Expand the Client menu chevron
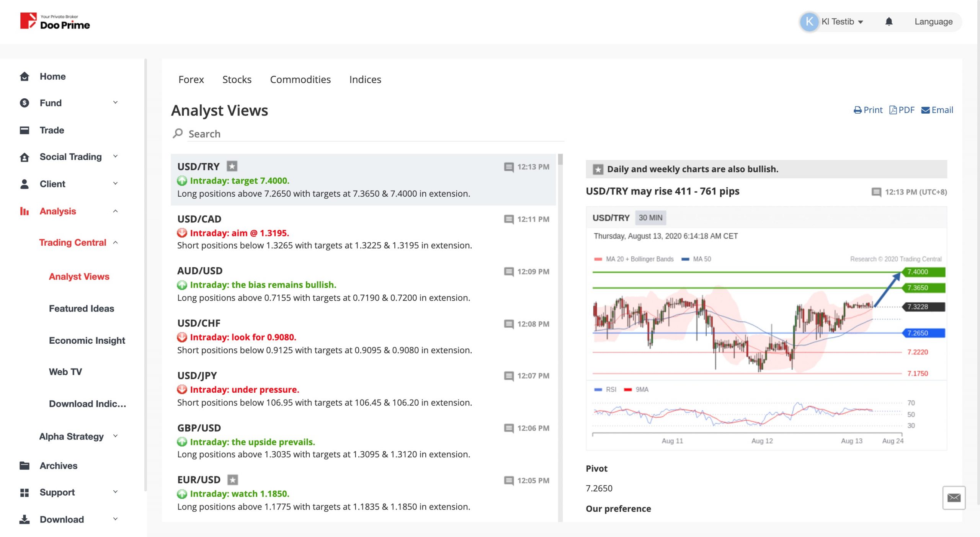The width and height of the screenshot is (980, 537). 115,183
